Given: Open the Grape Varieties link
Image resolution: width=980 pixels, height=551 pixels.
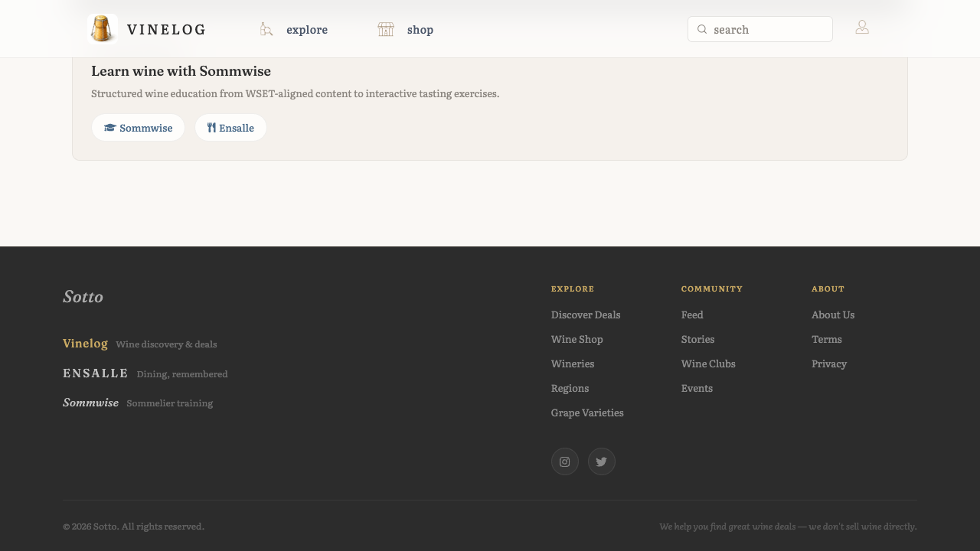Looking at the screenshot, I should click(587, 412).
